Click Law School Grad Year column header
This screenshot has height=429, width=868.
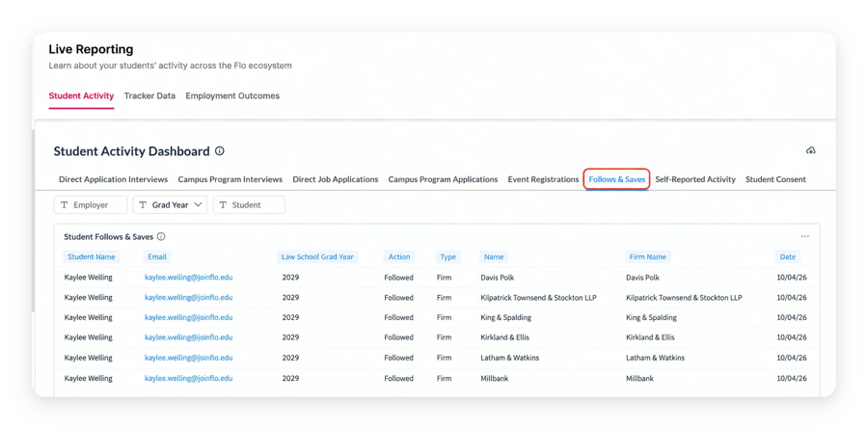317,256
